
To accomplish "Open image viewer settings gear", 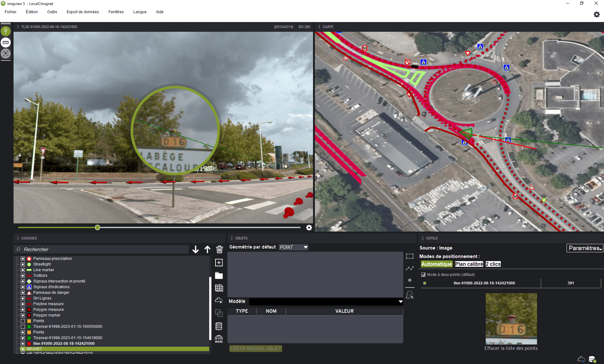I will tap(309, 227).
